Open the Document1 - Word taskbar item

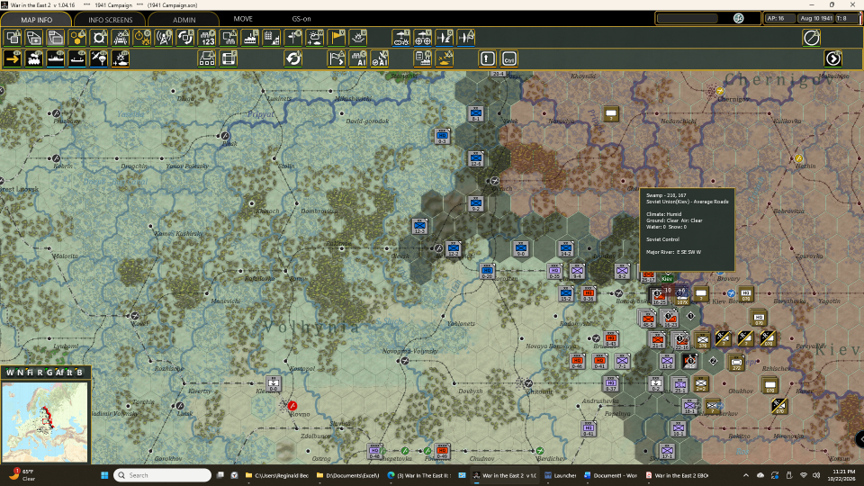[x=610, y=475]
